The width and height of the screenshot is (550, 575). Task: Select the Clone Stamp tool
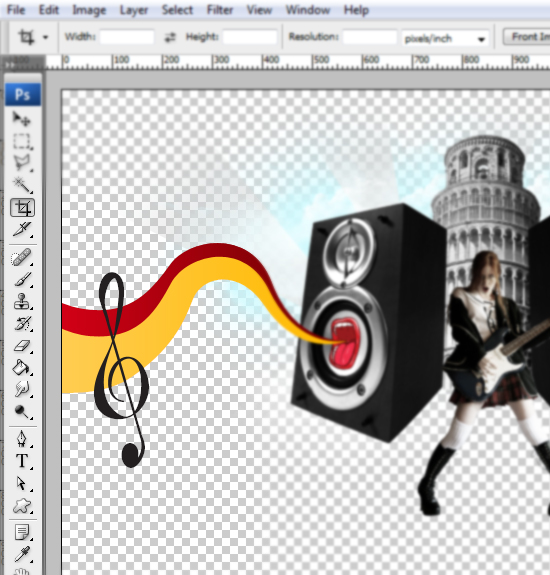pos(22,301)
